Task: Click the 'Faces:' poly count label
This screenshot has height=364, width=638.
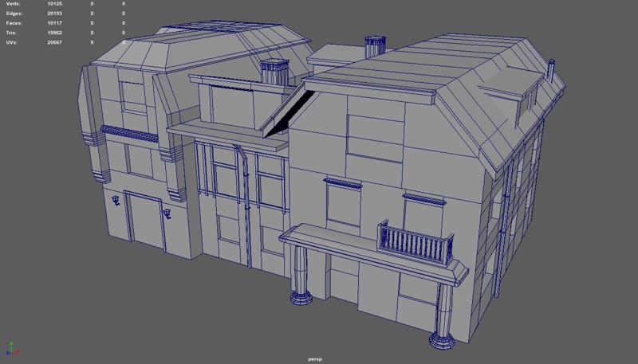Action: [x=14, y=23]
